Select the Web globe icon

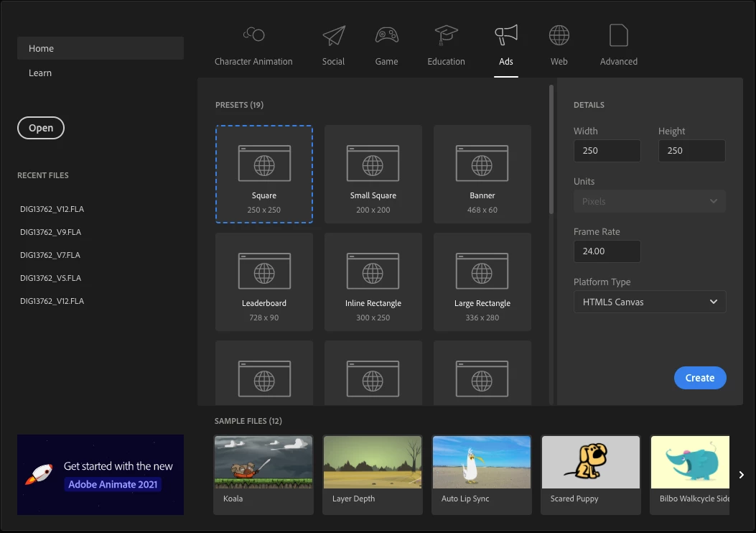pos(559,35)
